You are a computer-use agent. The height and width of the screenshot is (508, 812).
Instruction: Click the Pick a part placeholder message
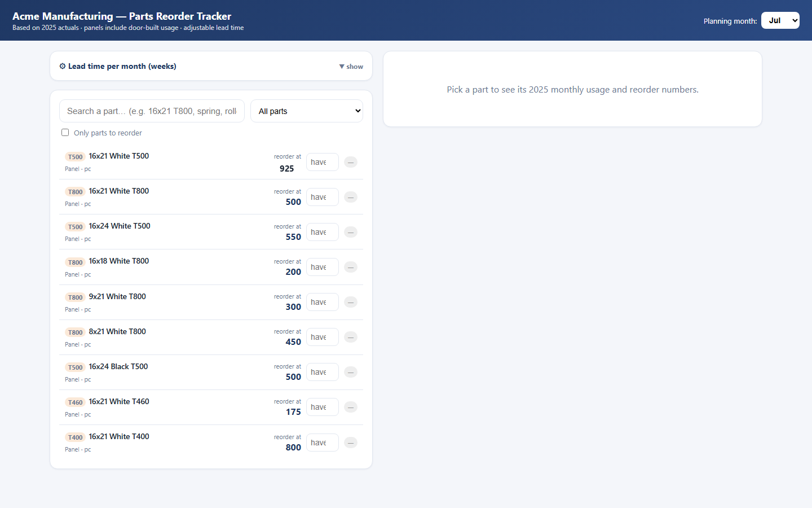click(x=572, y=90)
